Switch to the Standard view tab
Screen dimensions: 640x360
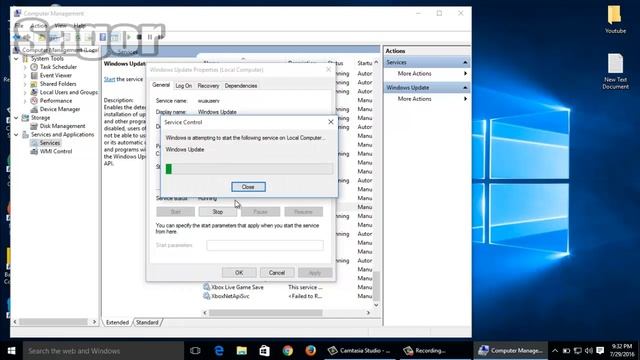pyautogui.click(x=147, y=322)
